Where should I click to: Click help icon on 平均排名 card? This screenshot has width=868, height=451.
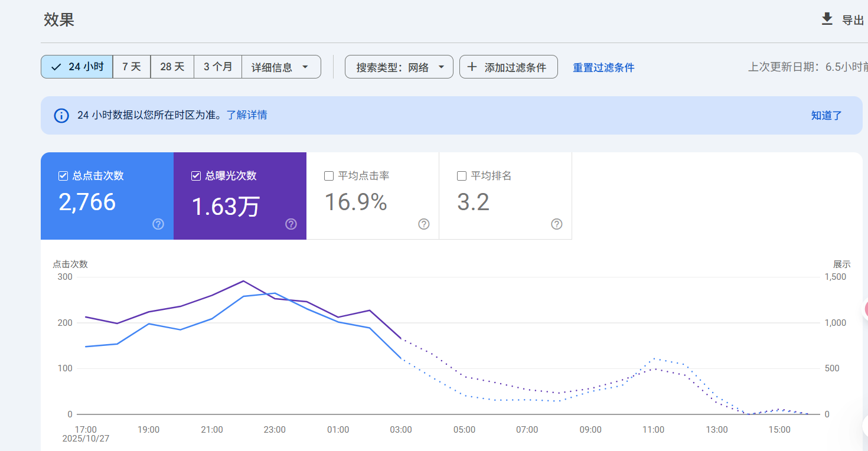[x=557, y=224]
